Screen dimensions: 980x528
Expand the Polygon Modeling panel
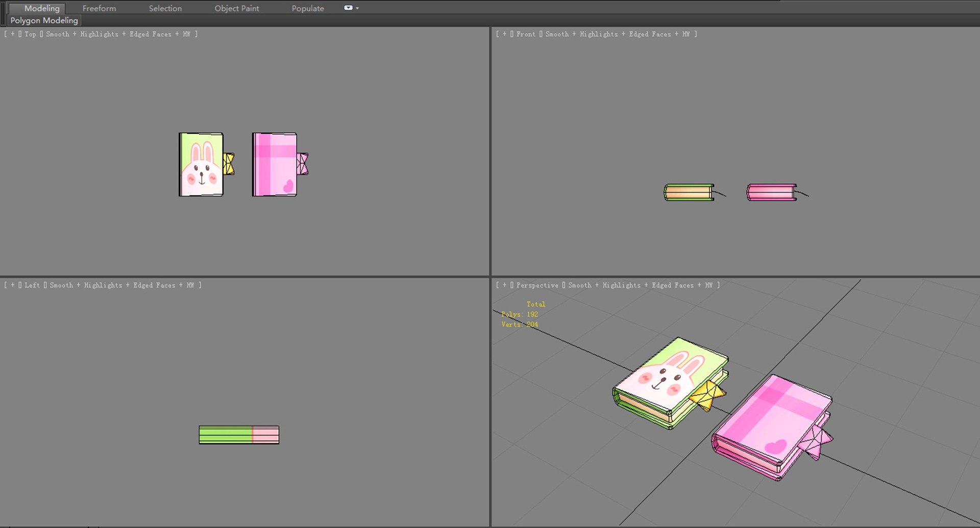click(44, 20)
